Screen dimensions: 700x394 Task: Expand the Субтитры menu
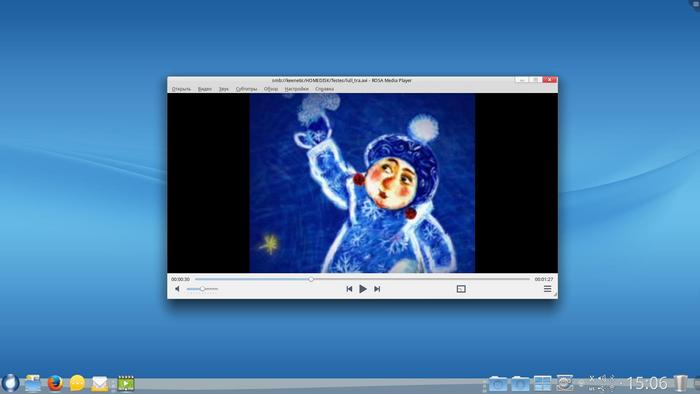[x=246, y=89]
